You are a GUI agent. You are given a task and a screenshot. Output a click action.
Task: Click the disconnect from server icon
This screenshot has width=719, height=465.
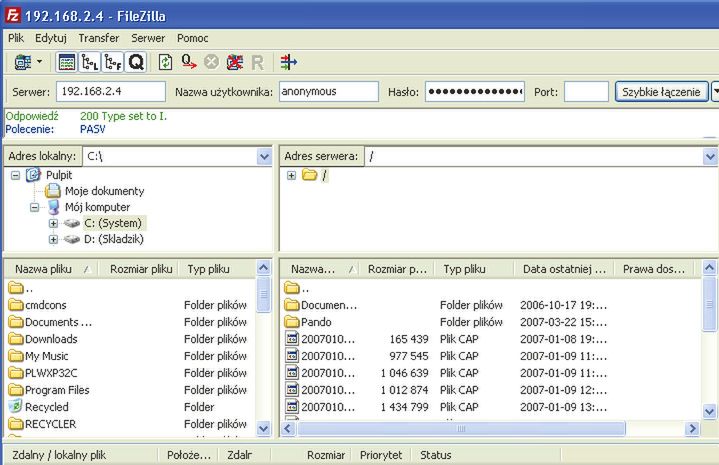coord(235,62)
